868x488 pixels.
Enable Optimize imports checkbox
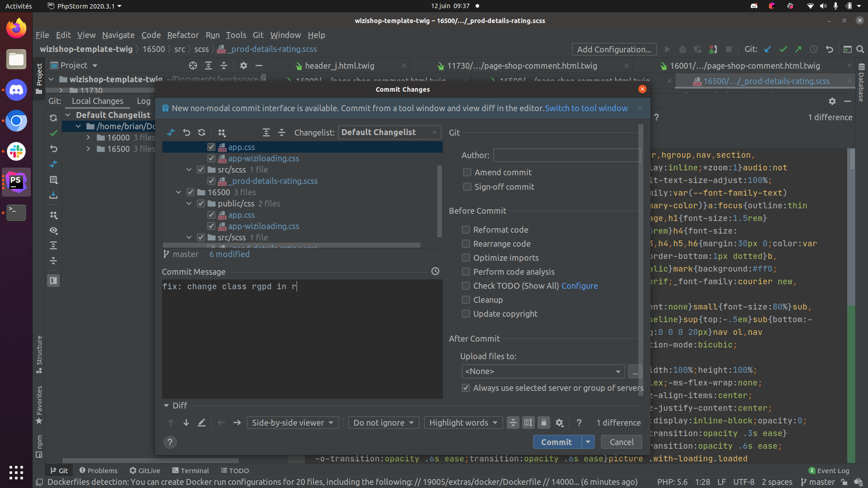point(466,258)
